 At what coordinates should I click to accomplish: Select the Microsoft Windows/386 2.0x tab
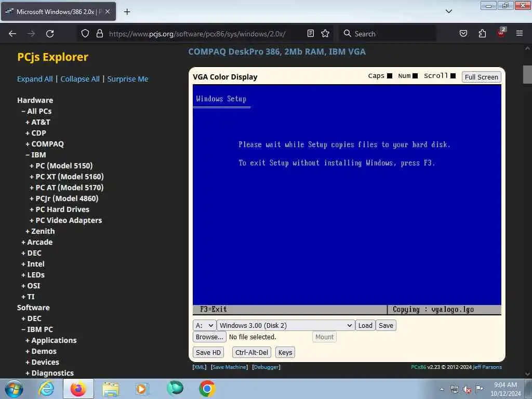tap(58, 11)
